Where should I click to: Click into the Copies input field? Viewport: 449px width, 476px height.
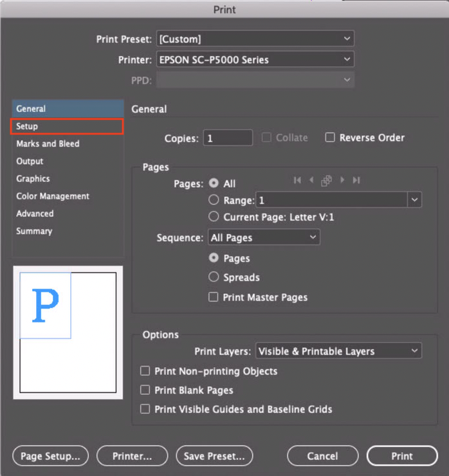tap(228, 138)
